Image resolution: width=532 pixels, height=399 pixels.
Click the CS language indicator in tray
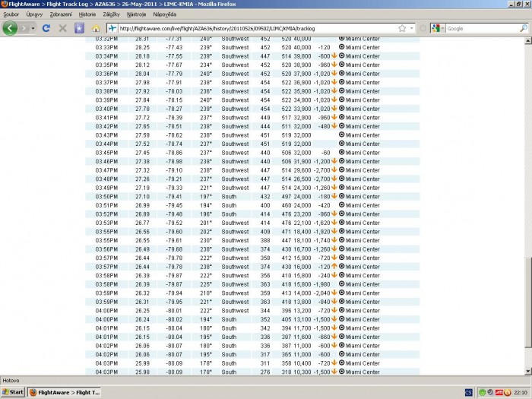(x=468, y=392)
